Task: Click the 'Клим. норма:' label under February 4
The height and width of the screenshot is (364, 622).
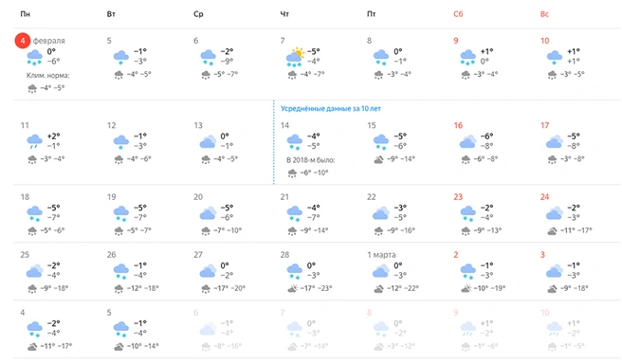Action: (x=47, y=75)
